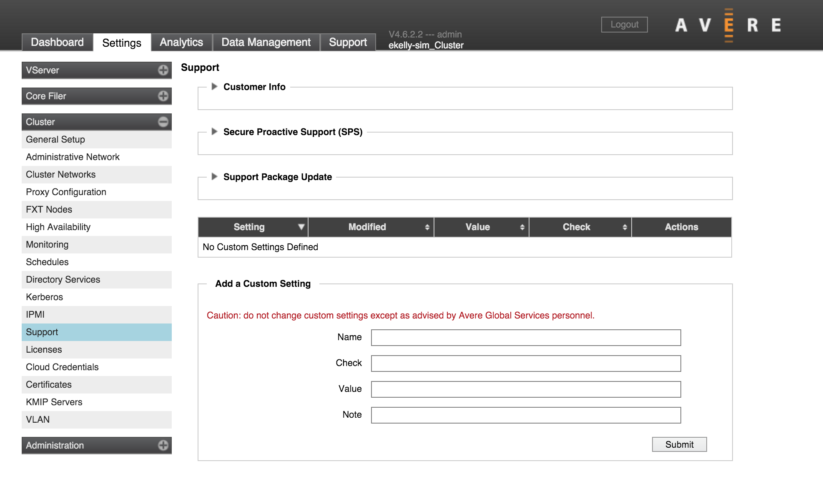The height and width of the screenshot is (504, 823).
Task: Sort table by Setting column
Action: (x=253, y=227)
